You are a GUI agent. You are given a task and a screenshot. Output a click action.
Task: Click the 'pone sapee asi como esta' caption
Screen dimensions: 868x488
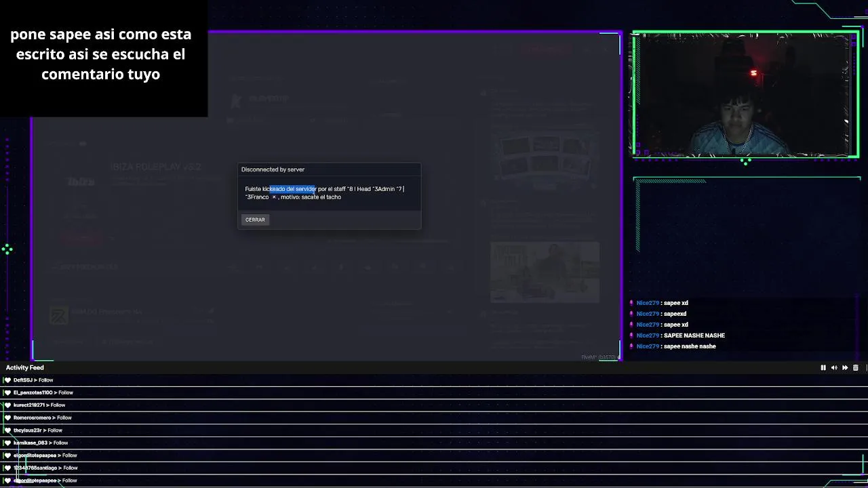point(100,35)
